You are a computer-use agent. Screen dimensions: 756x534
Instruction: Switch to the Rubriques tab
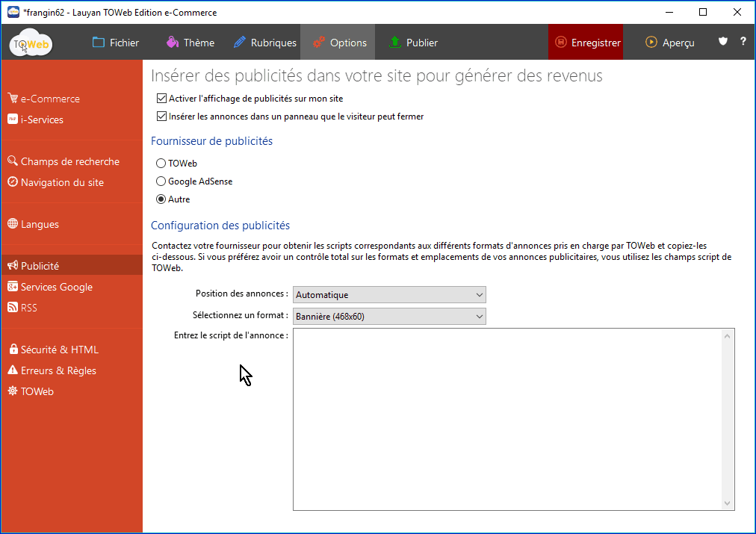(265, 43)
